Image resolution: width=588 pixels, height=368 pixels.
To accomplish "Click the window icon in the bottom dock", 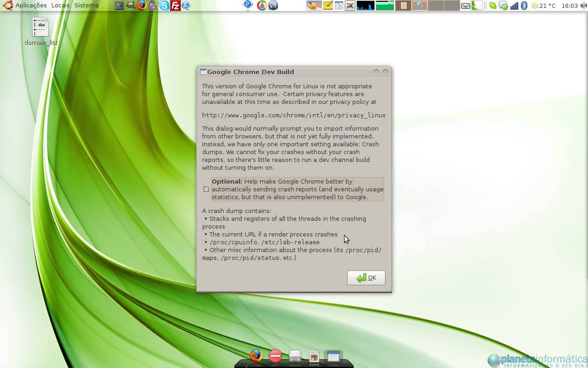I will [x=333, y=356].
